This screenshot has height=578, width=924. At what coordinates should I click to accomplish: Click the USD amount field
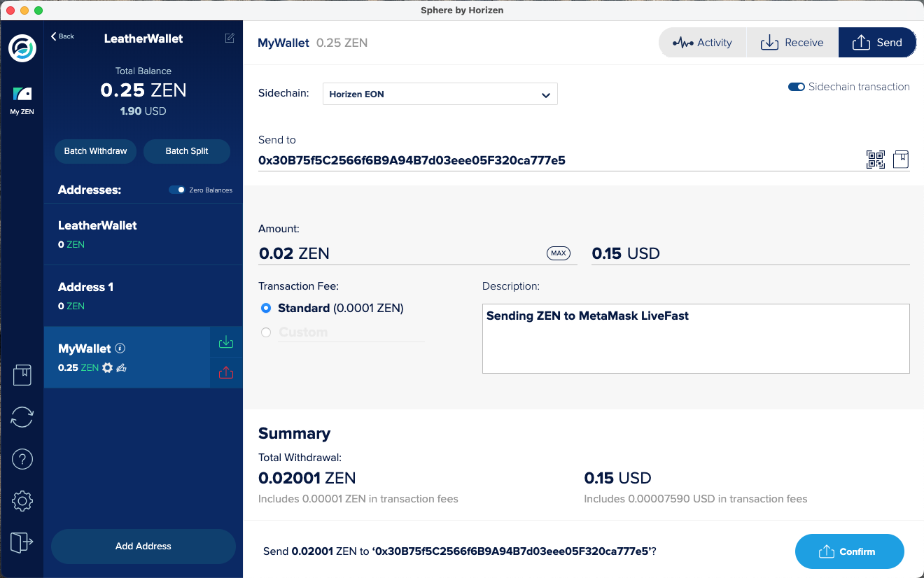pyautogui.click(x=750, y=253)
